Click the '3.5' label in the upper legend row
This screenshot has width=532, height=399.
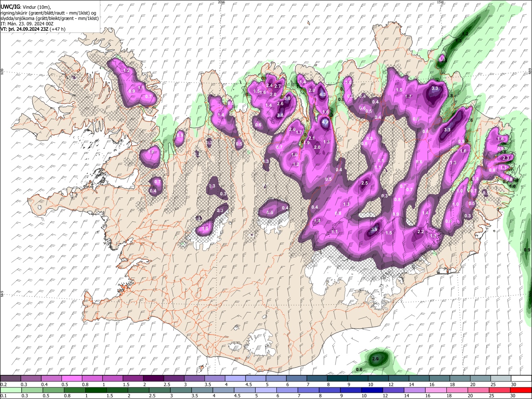[x=208, y=384]
